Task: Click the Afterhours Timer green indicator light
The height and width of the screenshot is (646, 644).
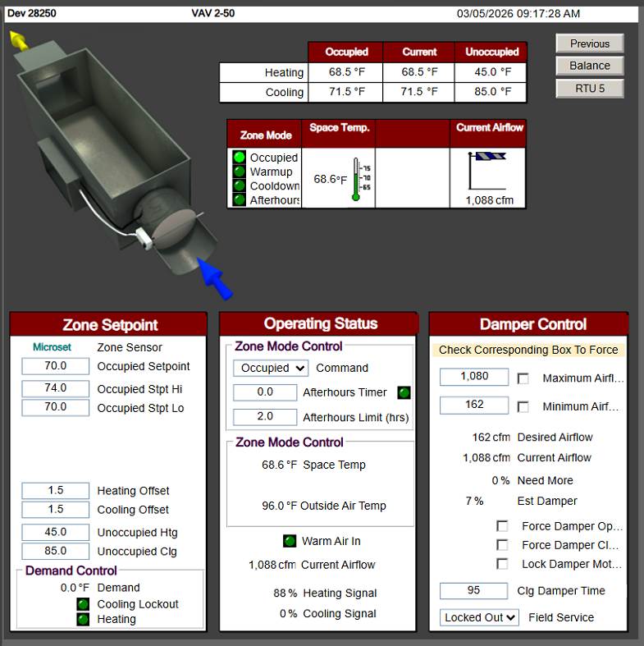Action: click(x=404, y=392)
